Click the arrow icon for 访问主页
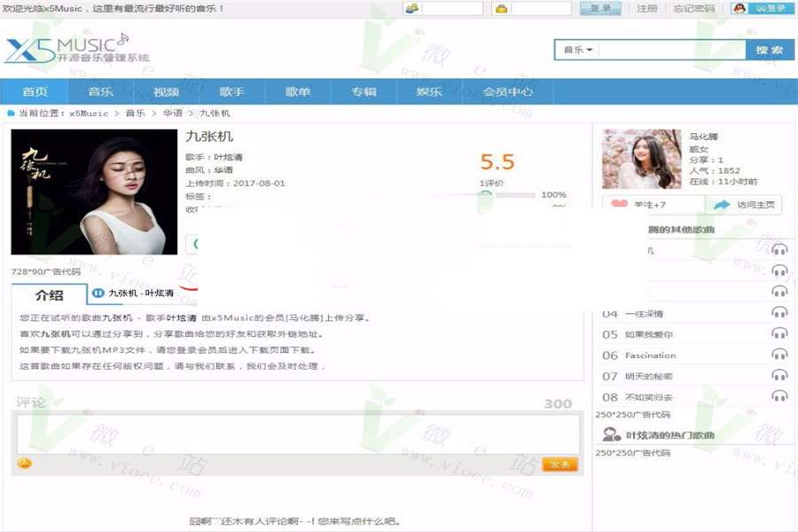 coord(722,205)
